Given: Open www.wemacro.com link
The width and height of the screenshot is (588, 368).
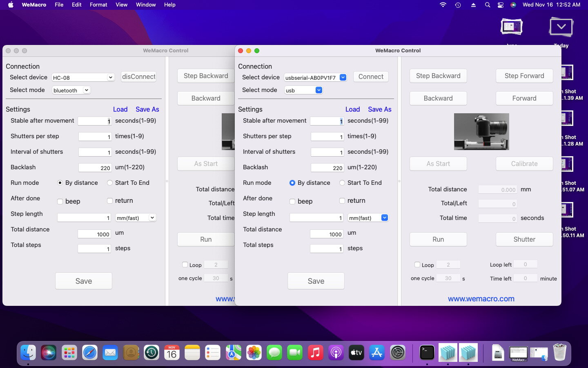Looking at the screenshot, I should [481, 299].
